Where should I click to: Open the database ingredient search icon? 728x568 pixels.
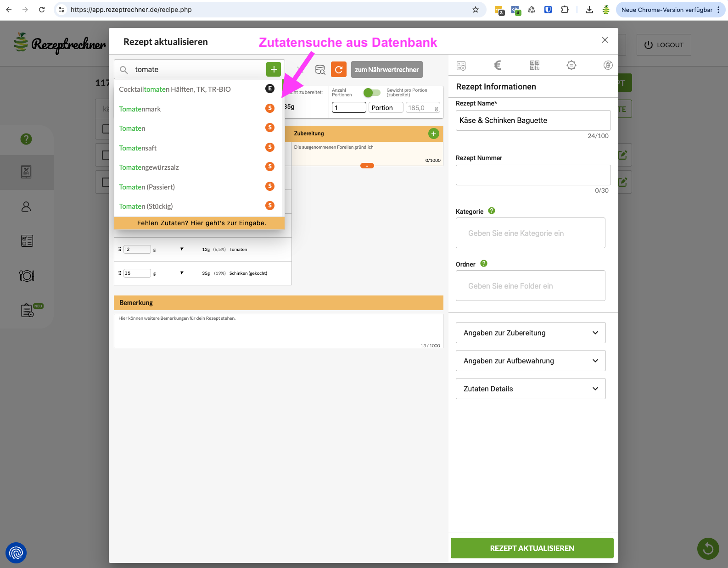click(320, 70)
